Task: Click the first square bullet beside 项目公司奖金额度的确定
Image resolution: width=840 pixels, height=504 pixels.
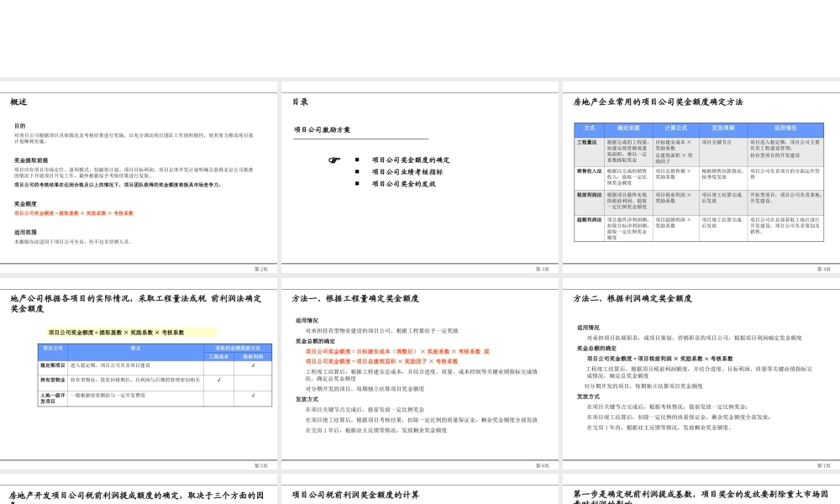Action: (356, 160)
